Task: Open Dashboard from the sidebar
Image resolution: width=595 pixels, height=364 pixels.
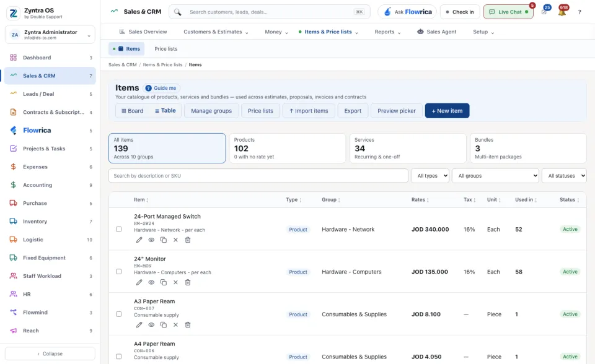Action: coord(50,58)
